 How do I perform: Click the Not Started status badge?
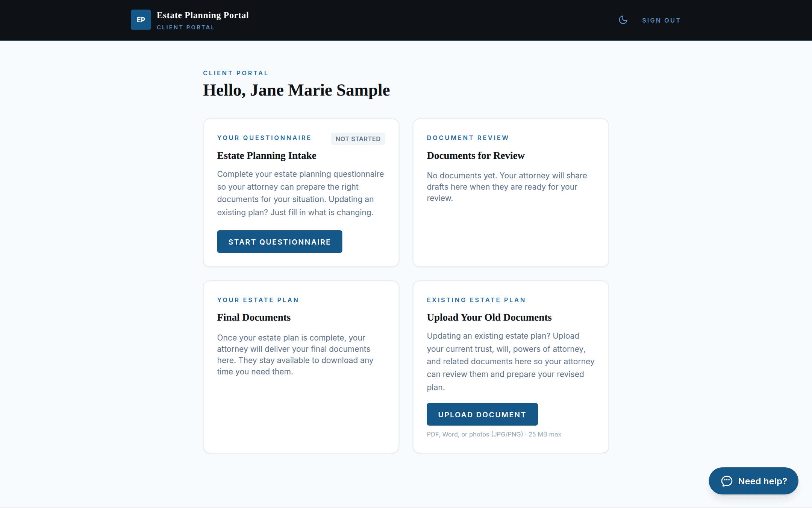coord(358,139)
